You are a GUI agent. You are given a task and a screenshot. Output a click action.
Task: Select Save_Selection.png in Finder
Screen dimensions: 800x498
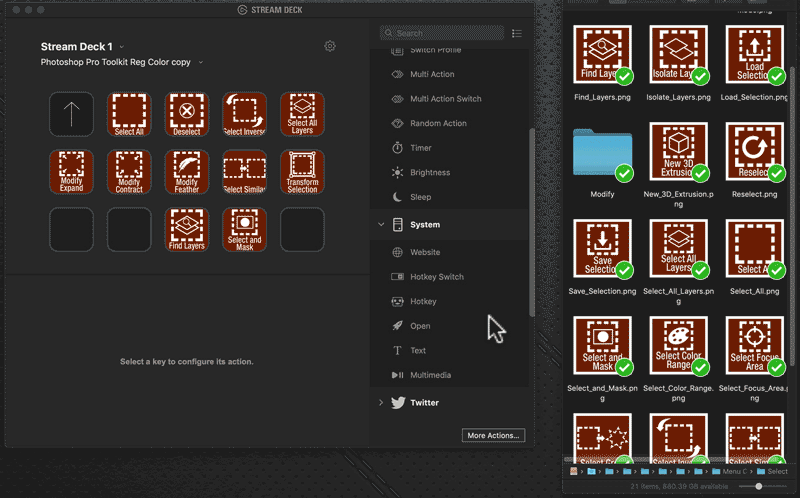click(x=602, y=248)
